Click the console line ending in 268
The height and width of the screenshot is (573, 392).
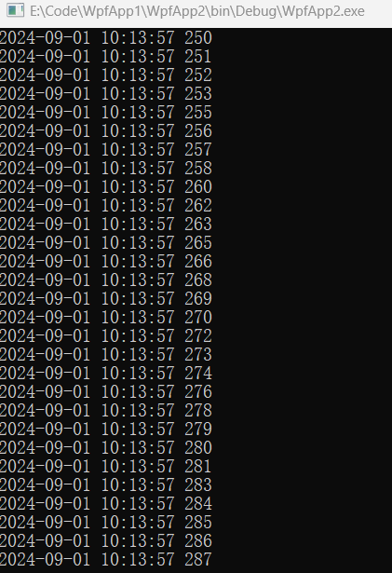pos(106,280)
